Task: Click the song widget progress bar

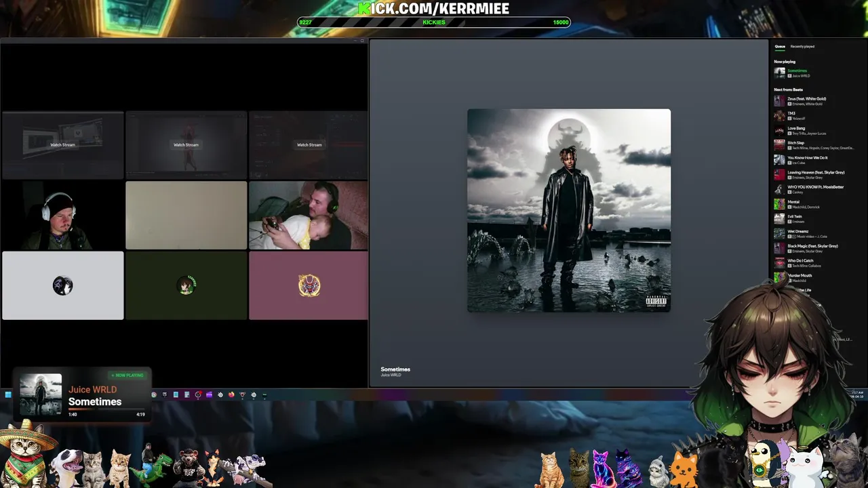Action: pyautogui.click(x=106, y=409)
